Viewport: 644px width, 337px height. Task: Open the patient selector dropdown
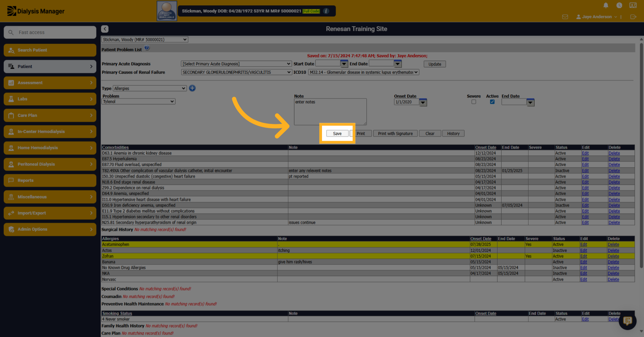click(144, 40)
